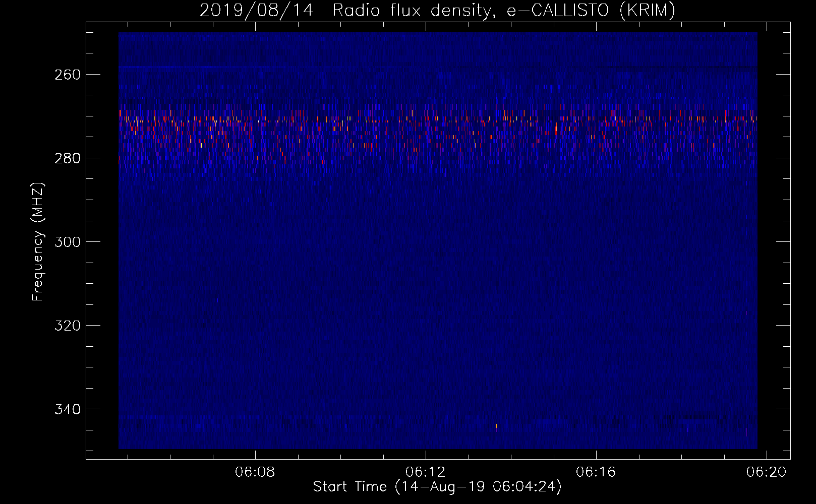Click the 06:16 time tick label
This screenshot has width=816, height=504.
(x=596, y=472)
